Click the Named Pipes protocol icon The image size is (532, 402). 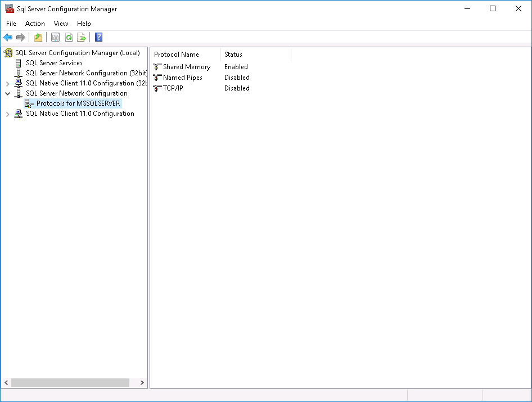(x=157, y=78)
